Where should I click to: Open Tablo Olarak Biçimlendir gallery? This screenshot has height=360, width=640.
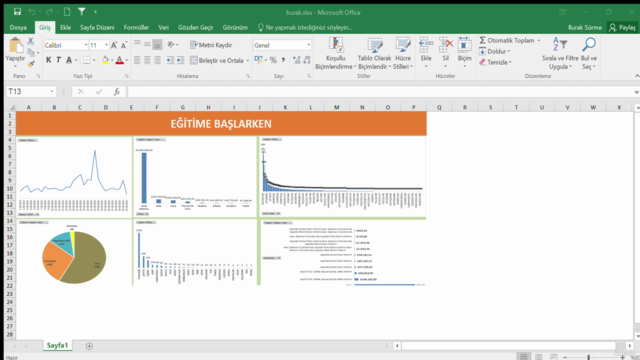[x=374, y=53]
